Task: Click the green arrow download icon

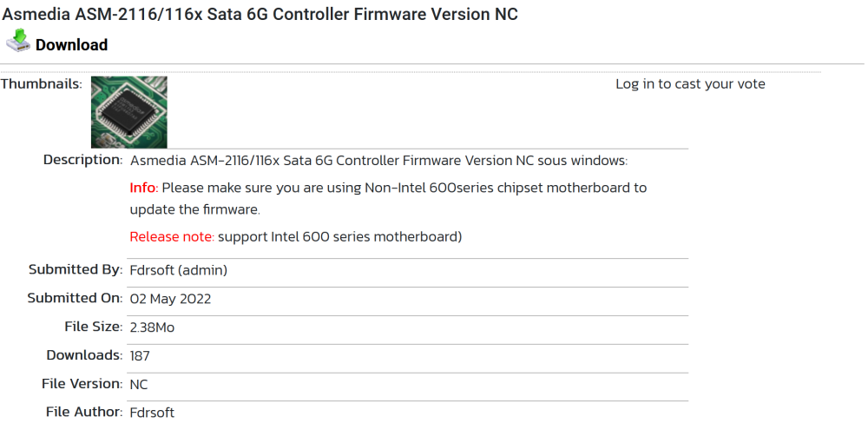Action: pos(18,41)
